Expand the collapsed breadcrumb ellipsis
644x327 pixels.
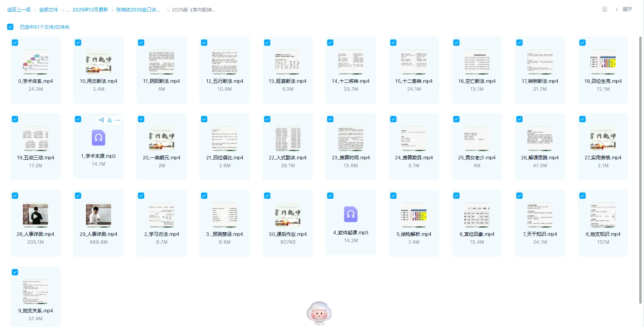[69, 10]
